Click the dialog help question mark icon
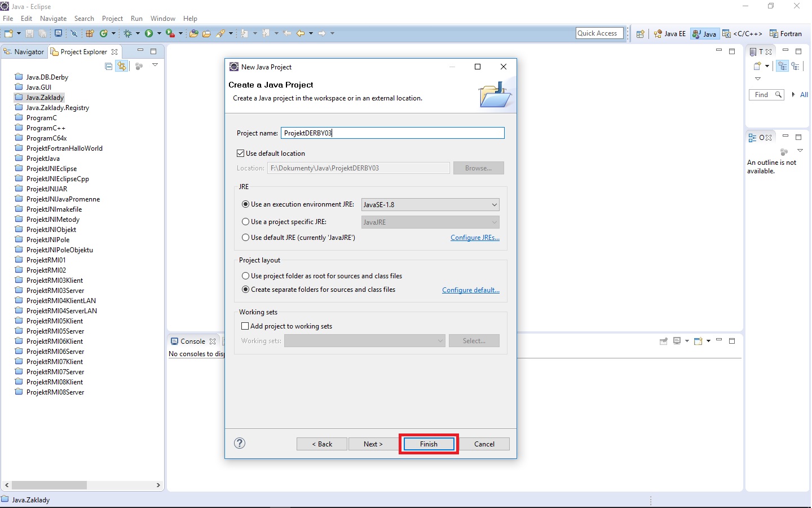This screenshot has height=508, width=812. click(240, 443)
